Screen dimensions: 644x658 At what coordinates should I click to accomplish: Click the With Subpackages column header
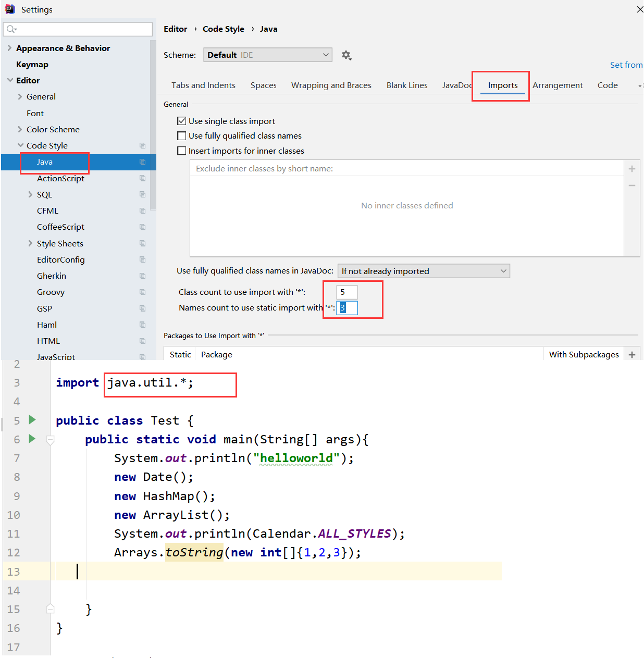pos(584,355)
